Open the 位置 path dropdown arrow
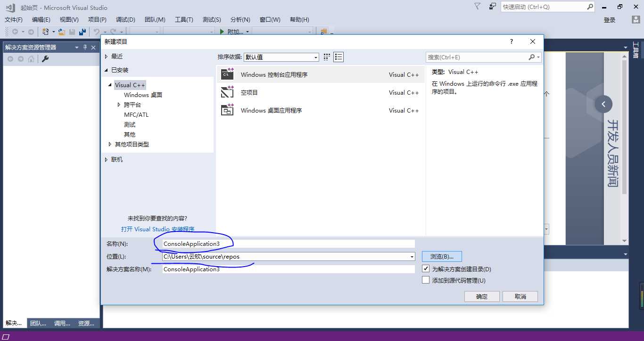Screen dimensions: 644x341 [412, 257]
